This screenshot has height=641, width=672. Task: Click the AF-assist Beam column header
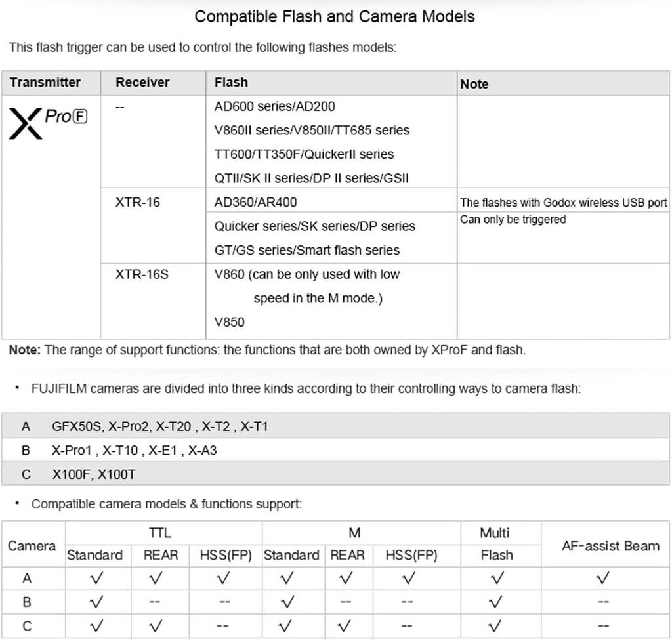coord(610,545)
